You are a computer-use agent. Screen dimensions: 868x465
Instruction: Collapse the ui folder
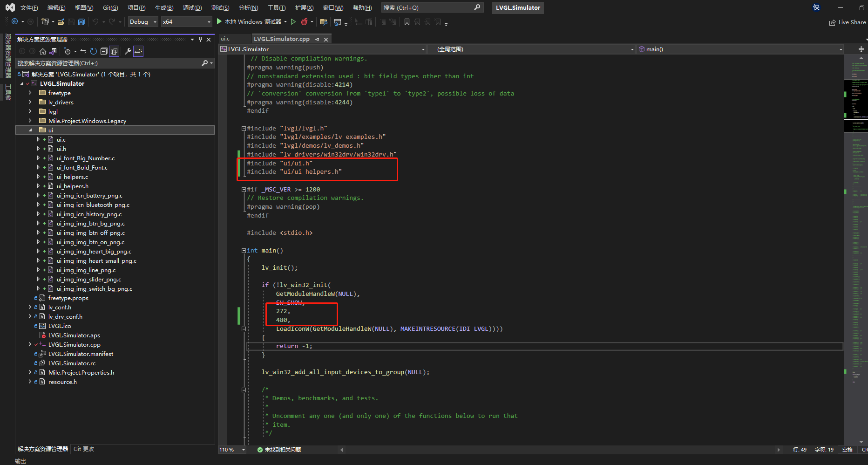coord(30,130)
